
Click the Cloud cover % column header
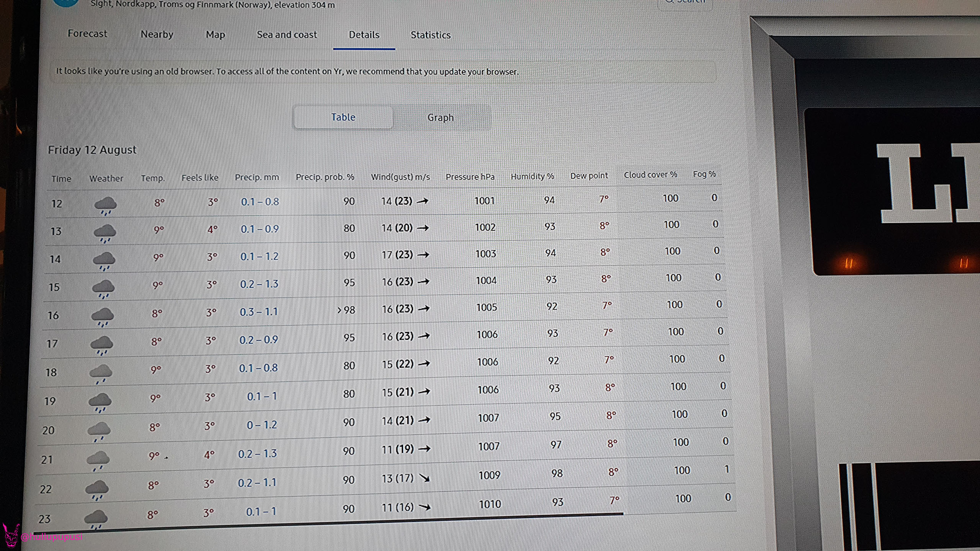click(650, 175)
